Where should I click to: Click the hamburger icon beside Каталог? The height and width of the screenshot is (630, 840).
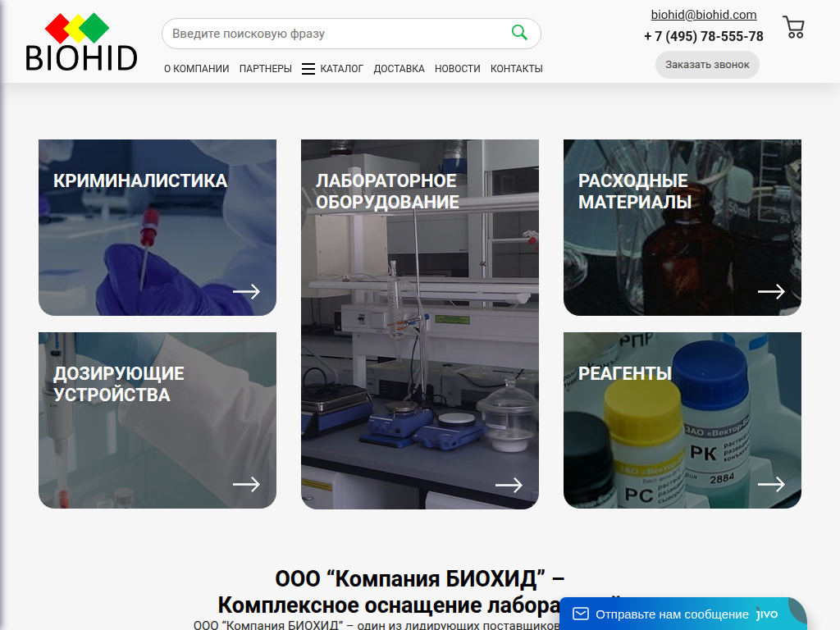click(308, 69)
